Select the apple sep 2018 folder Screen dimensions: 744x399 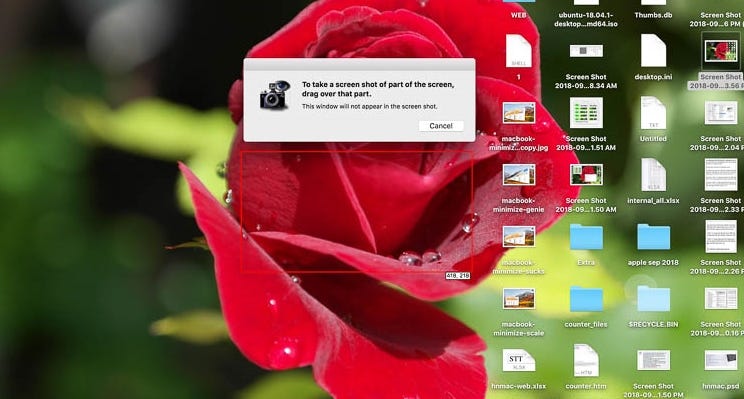point(653,237)
